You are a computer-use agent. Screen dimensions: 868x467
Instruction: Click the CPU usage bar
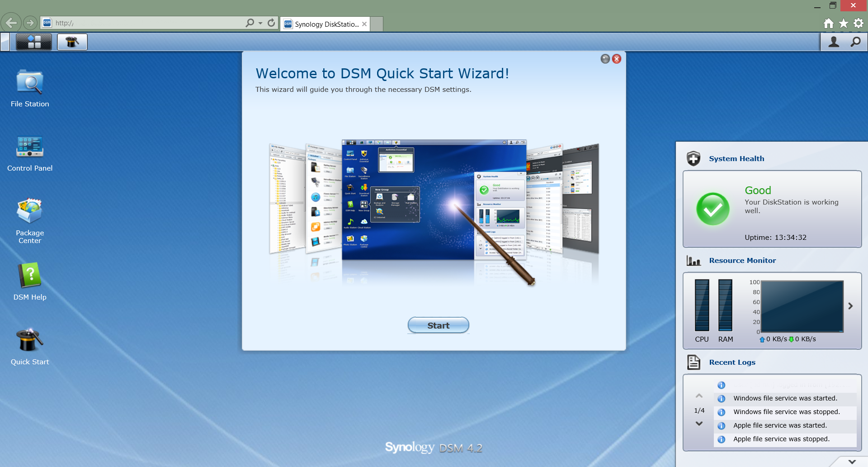click(702, 305)
